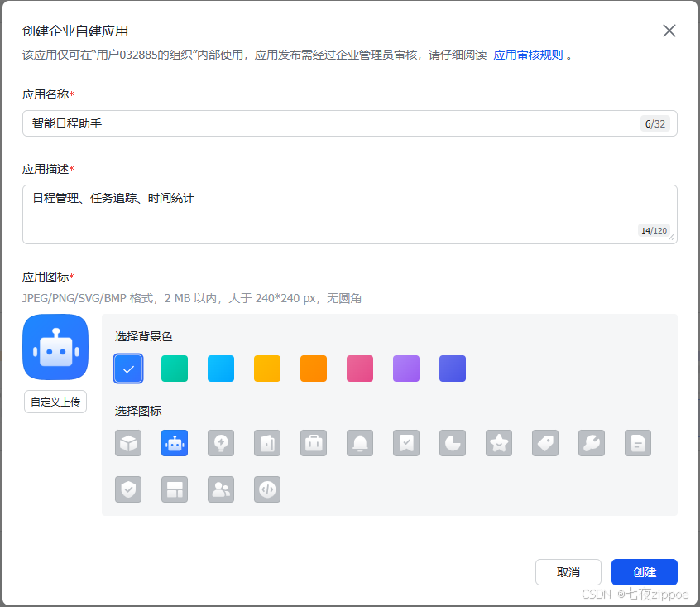This screenshot has width=700, height=607.
Task: Click the large robot icon preview
Action: [55, 347]
